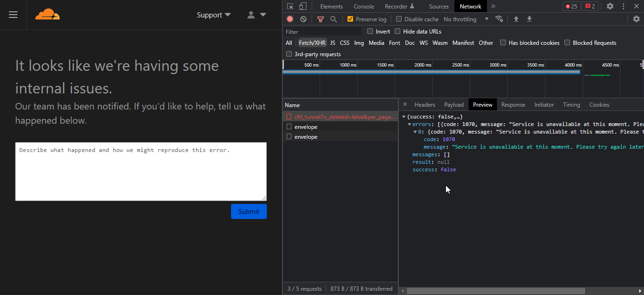Click the Submit button
Screen dimensions: 644x295
click(248, 211)
